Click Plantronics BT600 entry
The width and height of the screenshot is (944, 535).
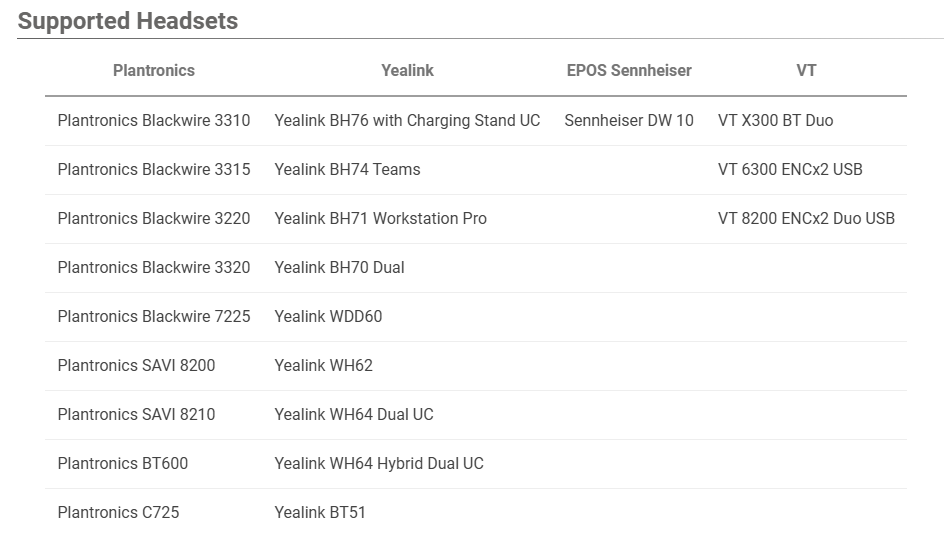click(x=122, y=463)
